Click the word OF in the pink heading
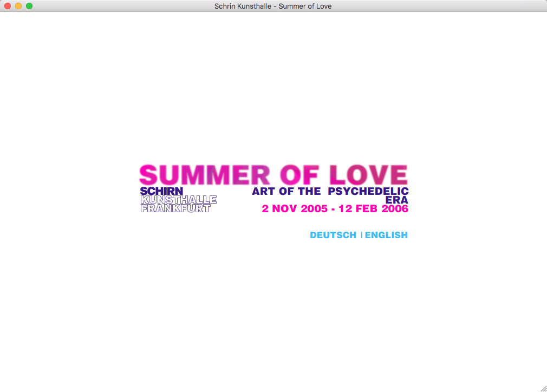 [x=299, y=175]
